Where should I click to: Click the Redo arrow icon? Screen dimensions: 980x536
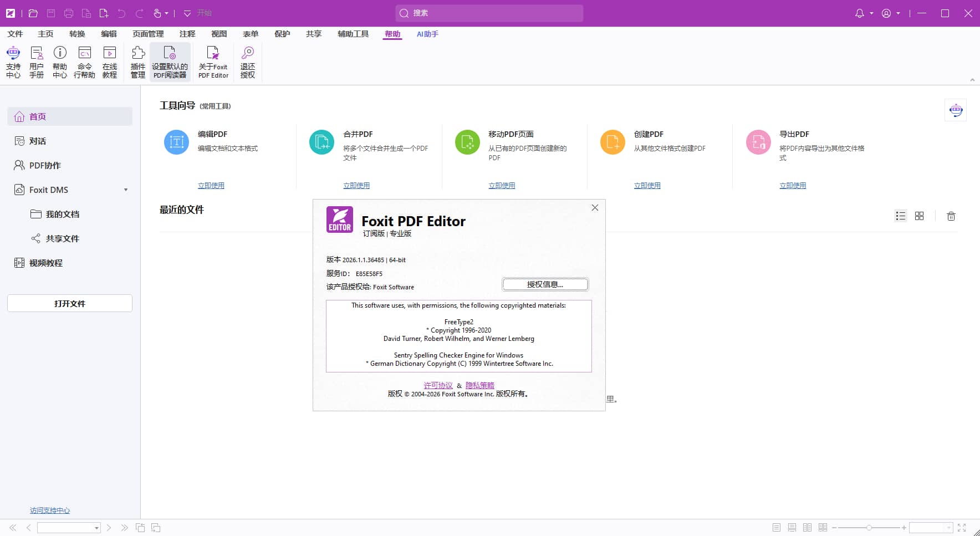pyautogui.click(x=139, y=13)
